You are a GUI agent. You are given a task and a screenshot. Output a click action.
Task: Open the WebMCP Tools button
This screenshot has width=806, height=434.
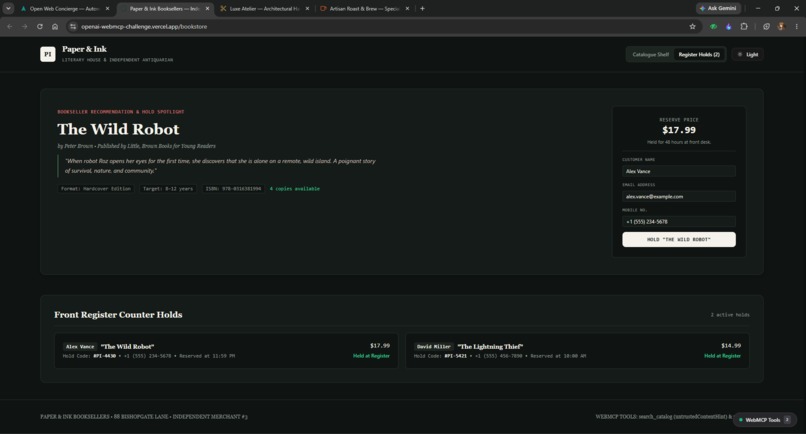pos(765,420)
